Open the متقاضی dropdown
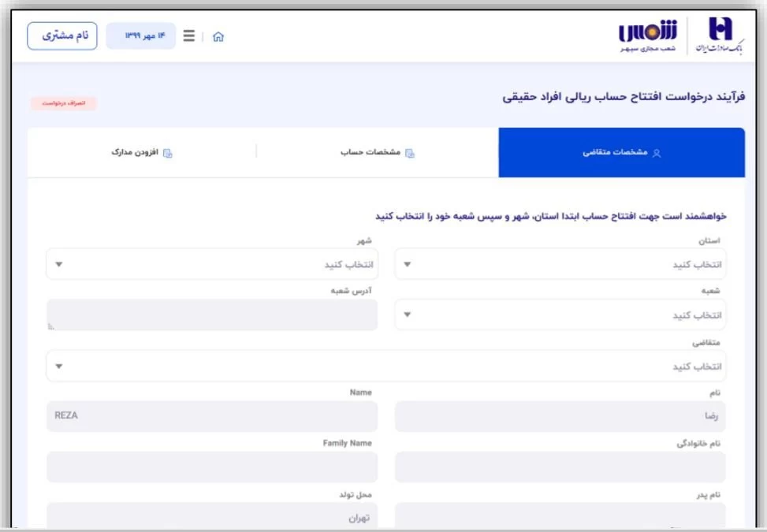 click(386, 366)
